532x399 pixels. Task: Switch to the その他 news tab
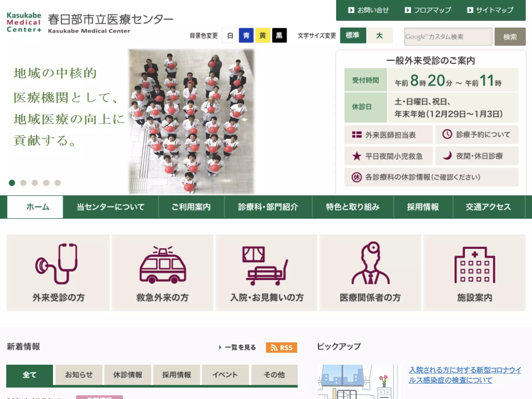[x=274, y=375]
